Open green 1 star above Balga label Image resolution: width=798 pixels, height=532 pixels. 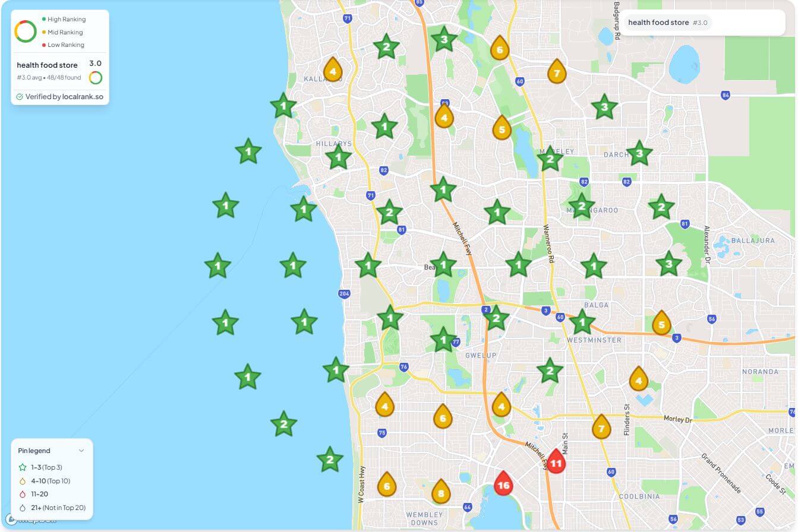[x=593, y=266]
